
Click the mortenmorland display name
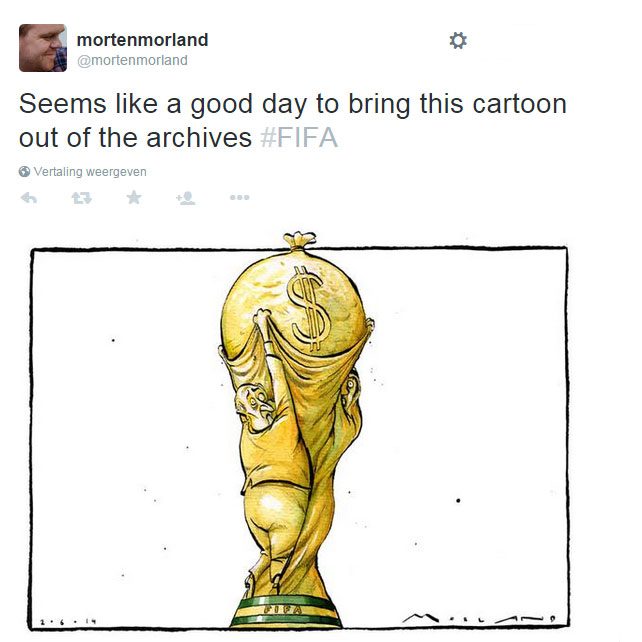(x=142, y=40)
